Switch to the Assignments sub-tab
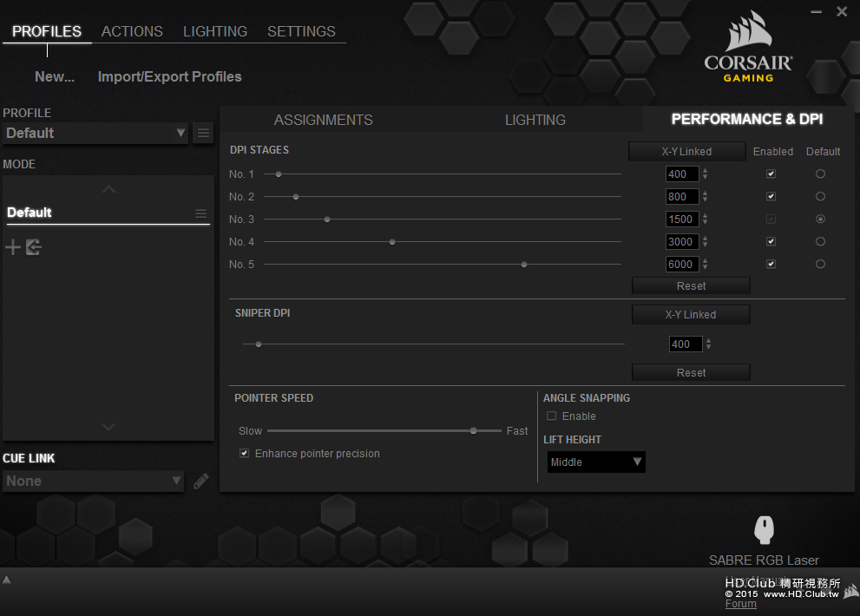The height and width of the screenshot is (616, 860). point(323,120)
